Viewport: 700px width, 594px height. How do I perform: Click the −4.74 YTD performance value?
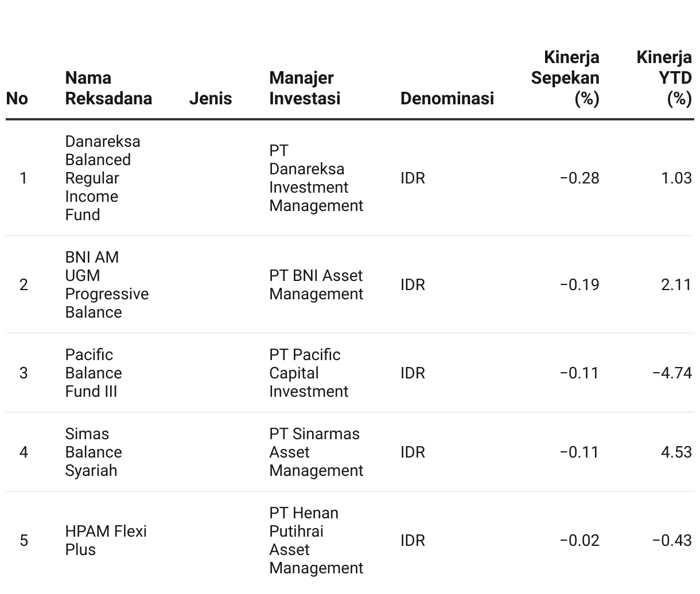(672, 373)
